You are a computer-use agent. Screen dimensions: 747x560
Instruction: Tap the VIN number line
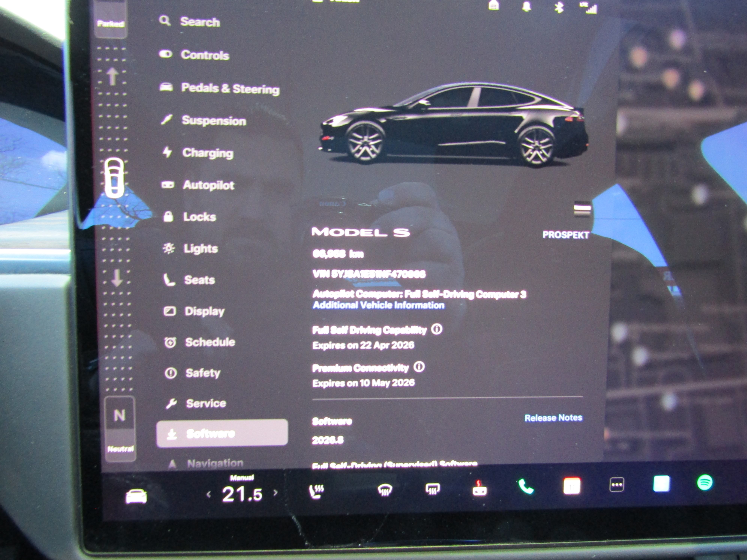pyautogui.click(x=369, y=274)
